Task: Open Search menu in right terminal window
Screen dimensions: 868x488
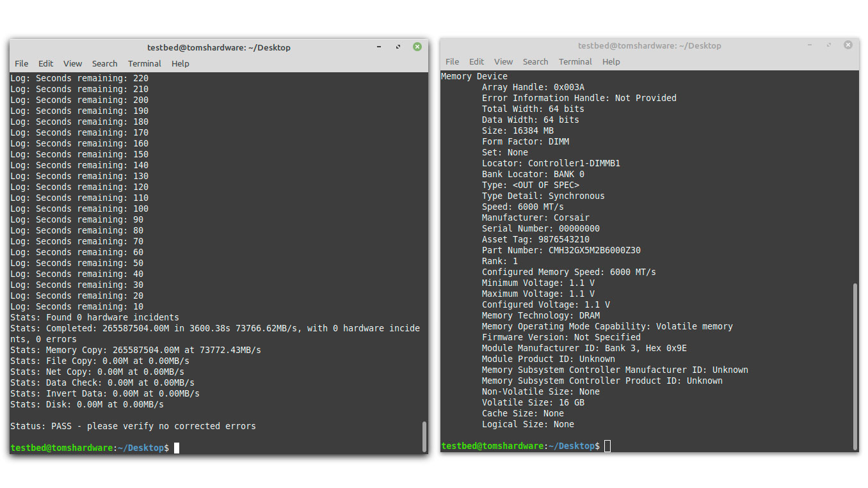Action: [535, 61]
